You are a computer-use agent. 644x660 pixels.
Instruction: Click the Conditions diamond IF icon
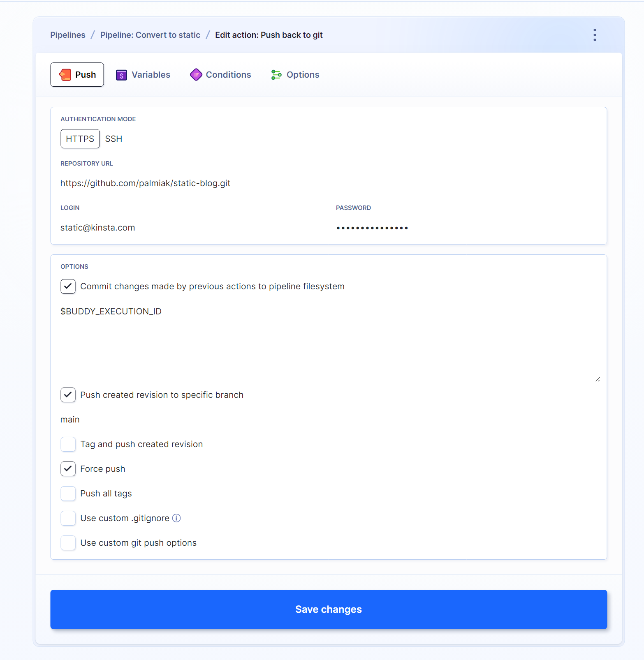(196, 75)
